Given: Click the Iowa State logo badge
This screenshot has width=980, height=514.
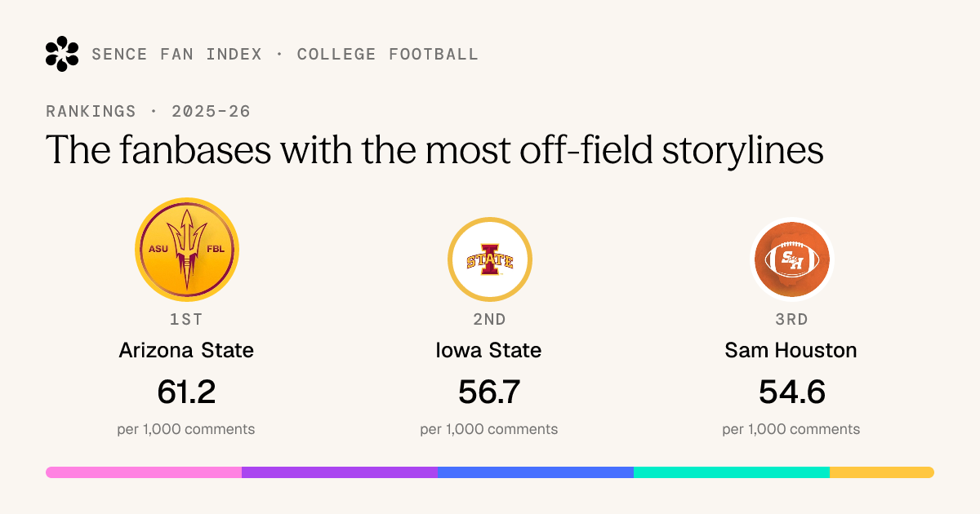Looking at the screenshot, I should pos(489,259).
